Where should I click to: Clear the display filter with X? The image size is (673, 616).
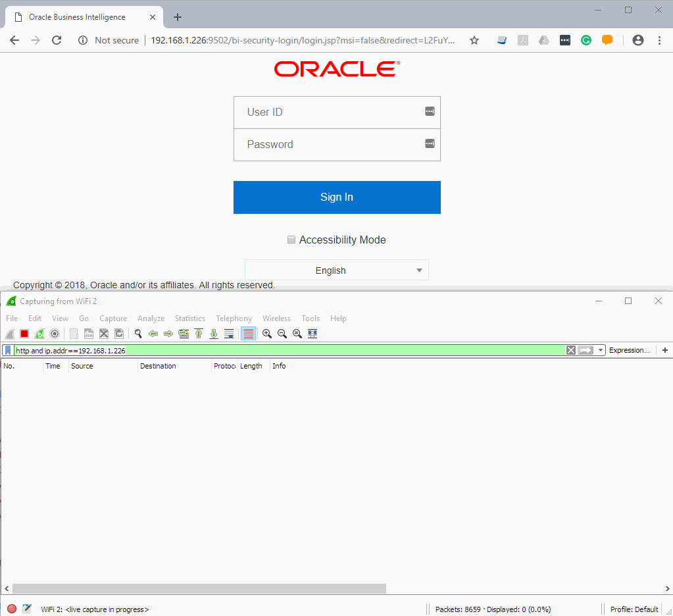570,350
